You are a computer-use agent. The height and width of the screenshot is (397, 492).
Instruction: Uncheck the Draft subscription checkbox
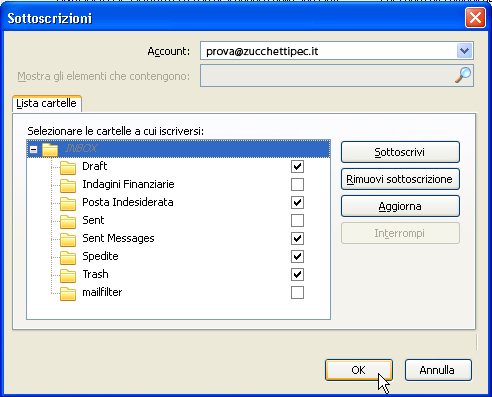tap(297, 166)
